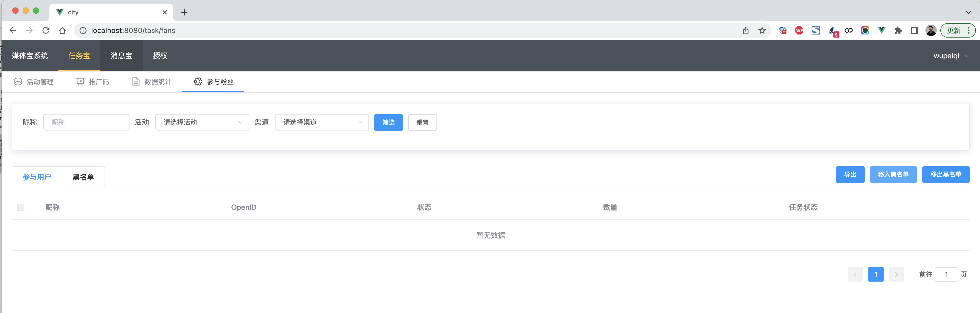Click the blue 筛选 button

388,122
